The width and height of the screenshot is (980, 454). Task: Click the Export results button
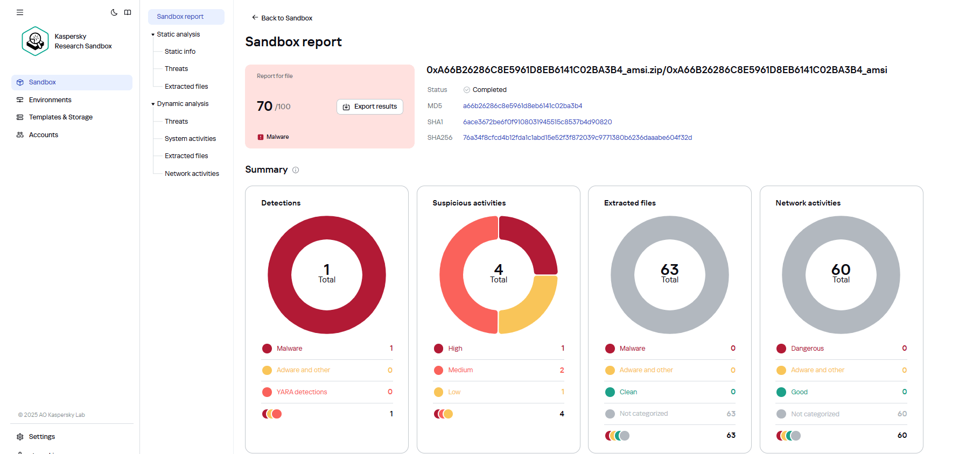370,107
